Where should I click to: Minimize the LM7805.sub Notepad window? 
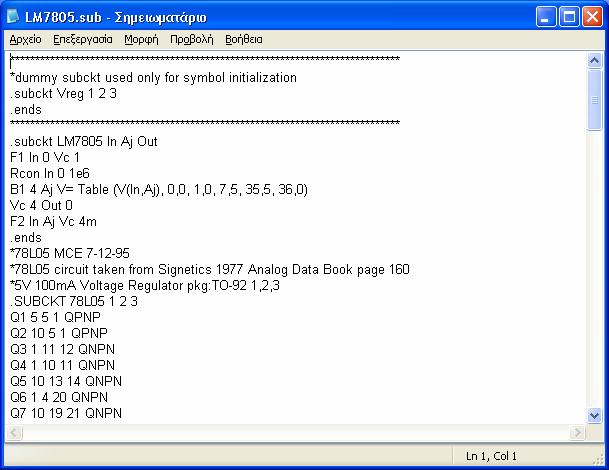(546, 17)
